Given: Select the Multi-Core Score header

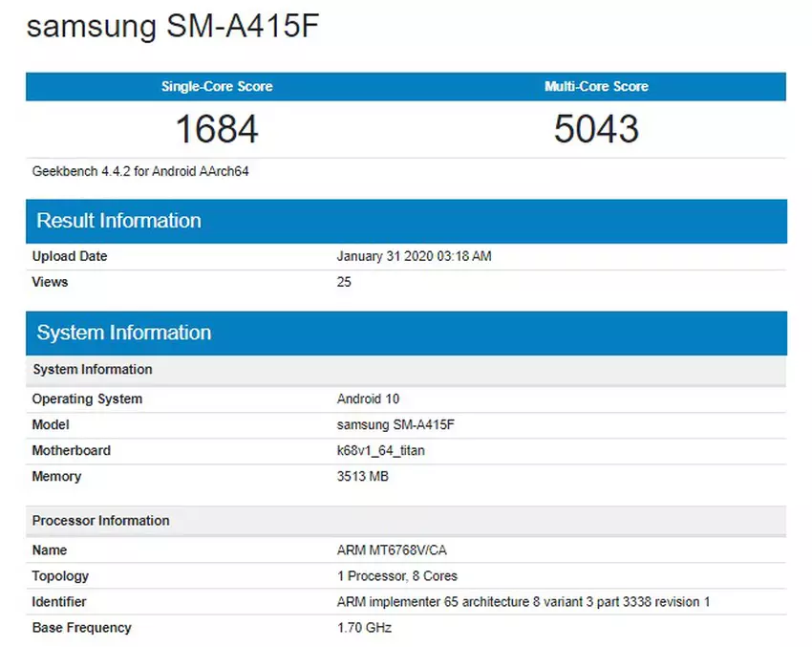Looking at the screenshot, I should pyautogui.click(x=596, y=87).
